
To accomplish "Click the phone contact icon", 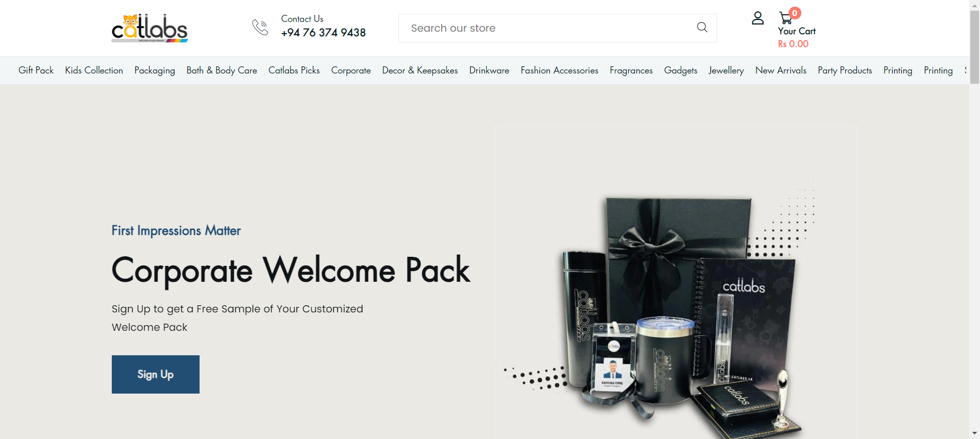I will (260, 27).
